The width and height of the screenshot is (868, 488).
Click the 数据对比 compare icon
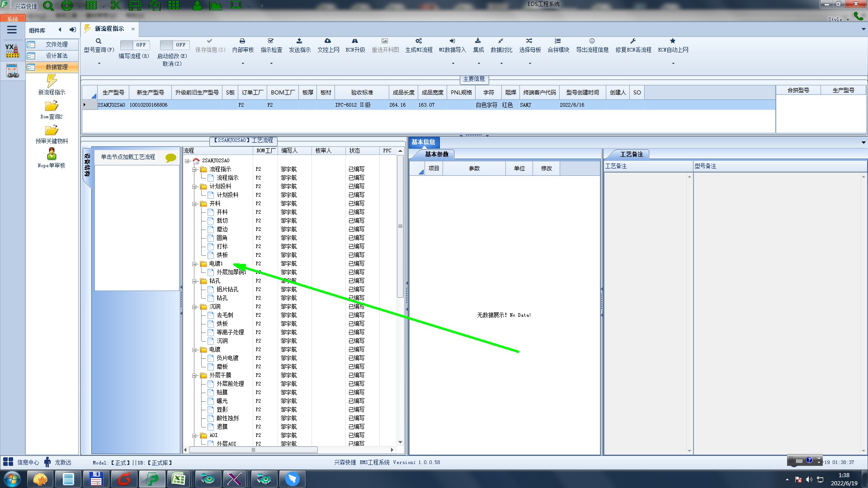pos(501,41)
